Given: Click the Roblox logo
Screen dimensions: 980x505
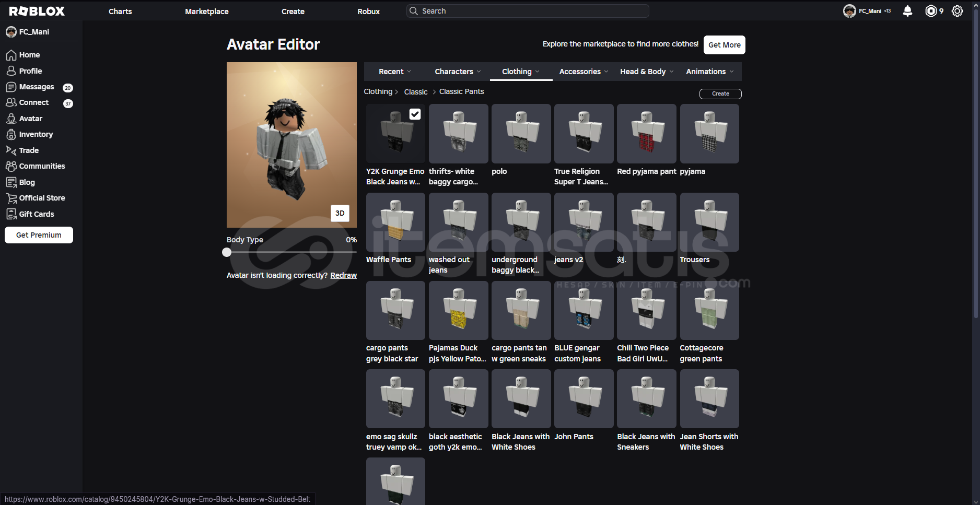Looking at the screenshot, I should coord(37,11).
